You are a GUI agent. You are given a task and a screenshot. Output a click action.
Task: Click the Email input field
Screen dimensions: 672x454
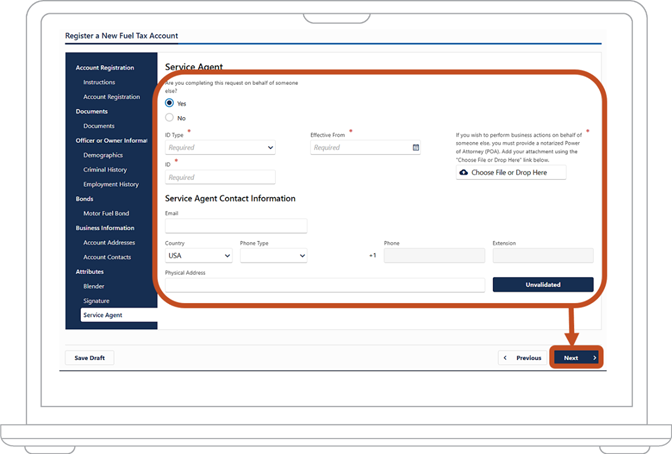236,226
